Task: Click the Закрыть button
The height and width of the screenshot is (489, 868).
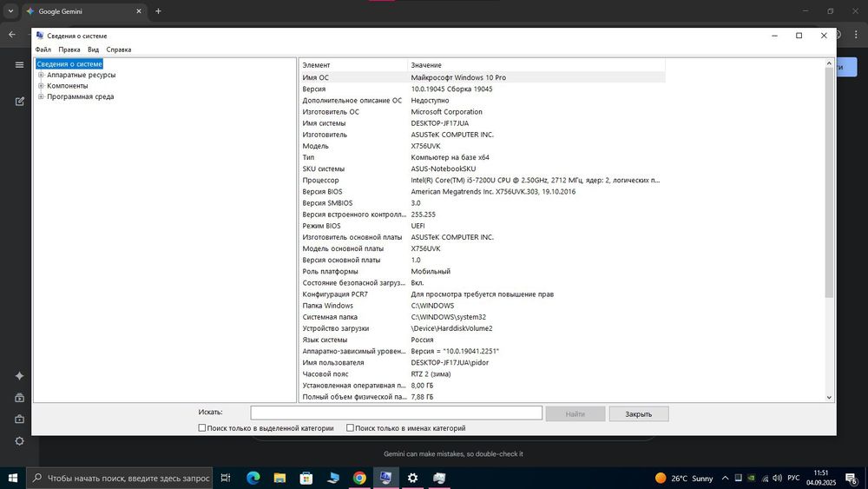Action: click(638, 413)
